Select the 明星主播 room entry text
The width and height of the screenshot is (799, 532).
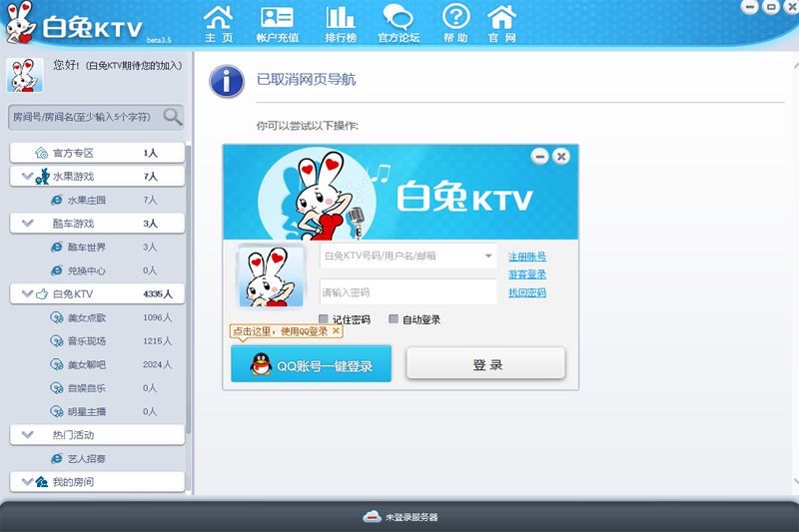point(87,411)
